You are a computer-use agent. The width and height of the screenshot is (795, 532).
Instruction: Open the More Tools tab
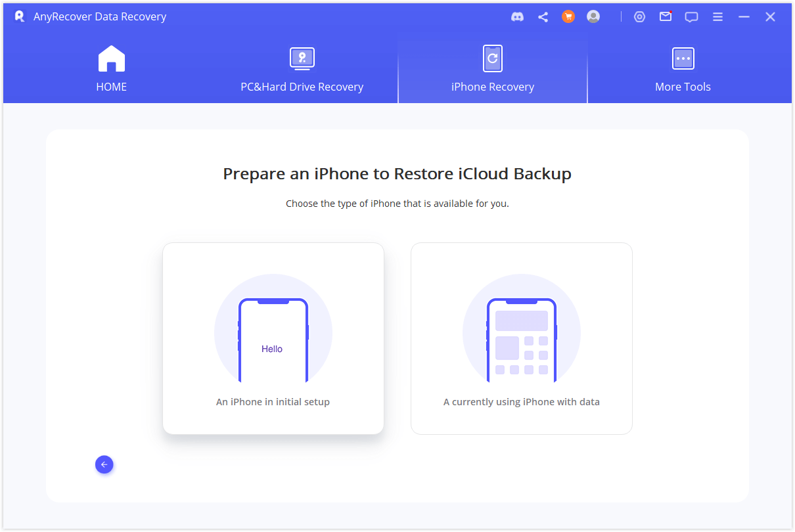click(683, 70)
